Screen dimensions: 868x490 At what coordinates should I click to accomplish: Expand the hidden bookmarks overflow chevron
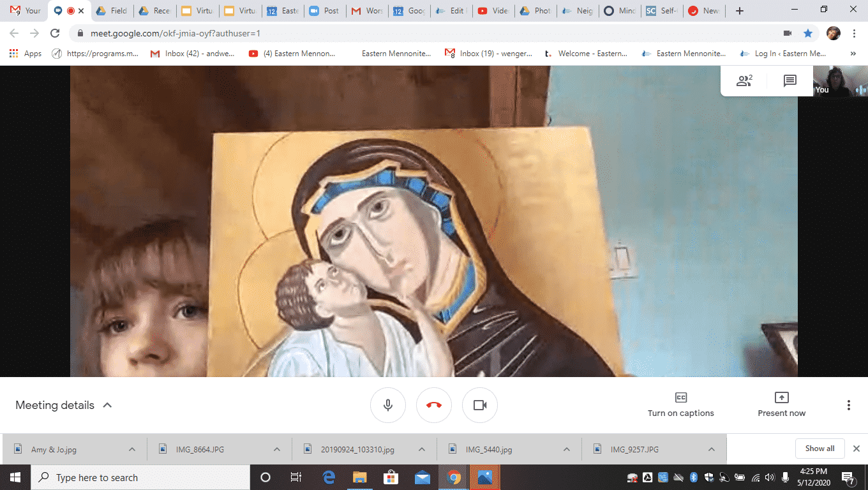point(853,54)
